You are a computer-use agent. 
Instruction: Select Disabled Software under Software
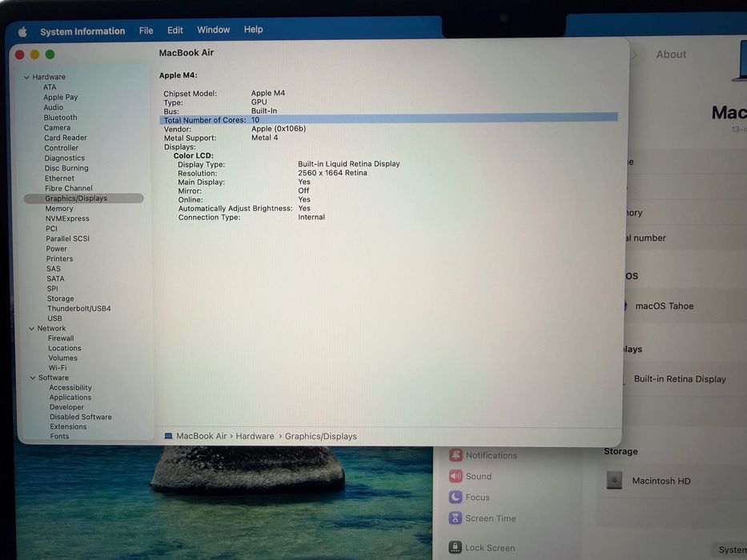(x=81, y=417)
